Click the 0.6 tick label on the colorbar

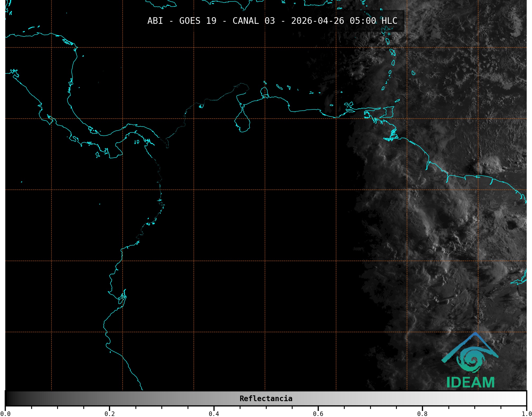pyautogui.click(x=318, y=414)
